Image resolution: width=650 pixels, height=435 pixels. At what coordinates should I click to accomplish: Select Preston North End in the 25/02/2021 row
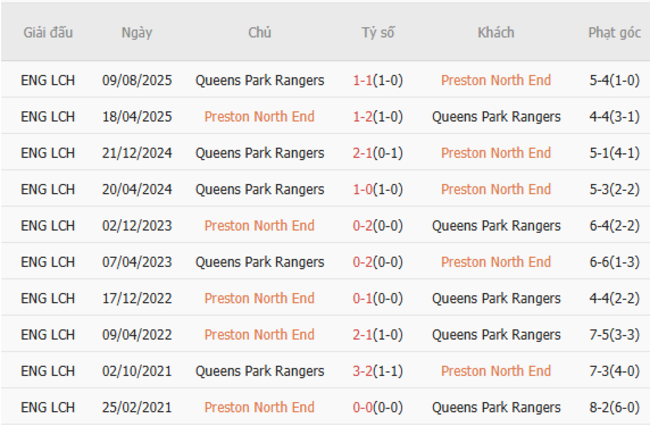pos(259,407)
